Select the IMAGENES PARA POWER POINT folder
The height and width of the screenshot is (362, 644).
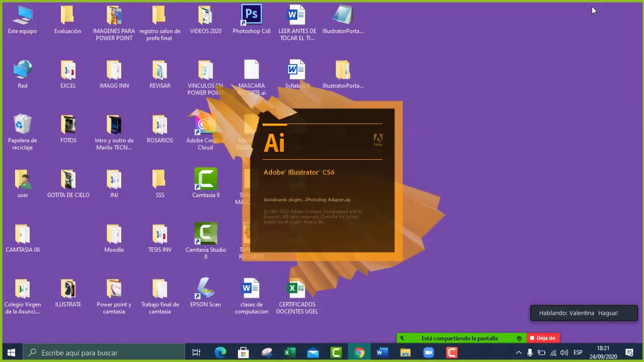coord(114,23)
